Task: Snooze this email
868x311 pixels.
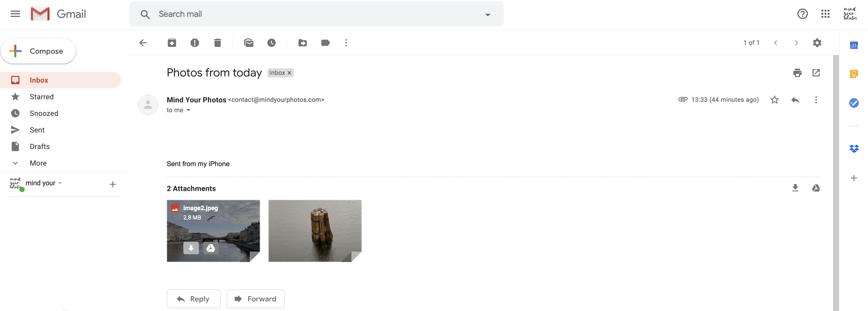Action: (272, 43)
